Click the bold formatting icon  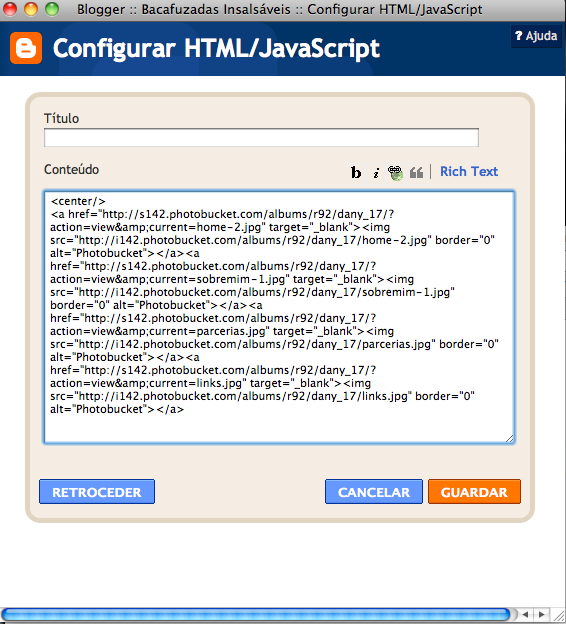pyautogui.click(x=356, y=172)
